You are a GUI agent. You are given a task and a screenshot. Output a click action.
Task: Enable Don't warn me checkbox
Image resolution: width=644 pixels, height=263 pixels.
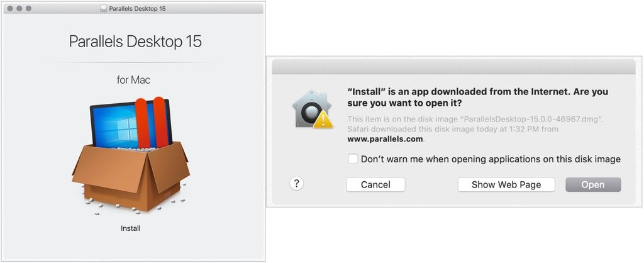pos(353,159)
